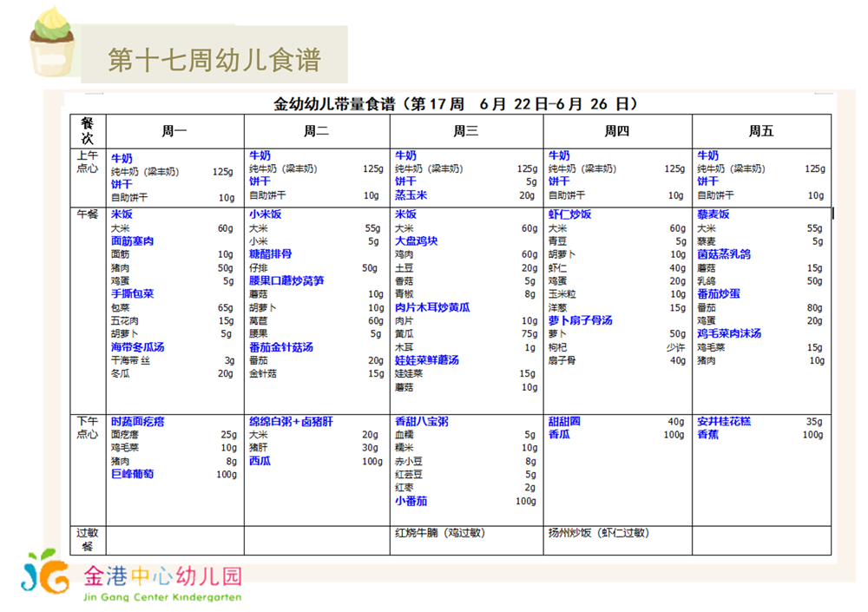Click the dish name 娃娃菜鲜蘑汤
Viewport: 868px width, 612px height.
point(427,360)
